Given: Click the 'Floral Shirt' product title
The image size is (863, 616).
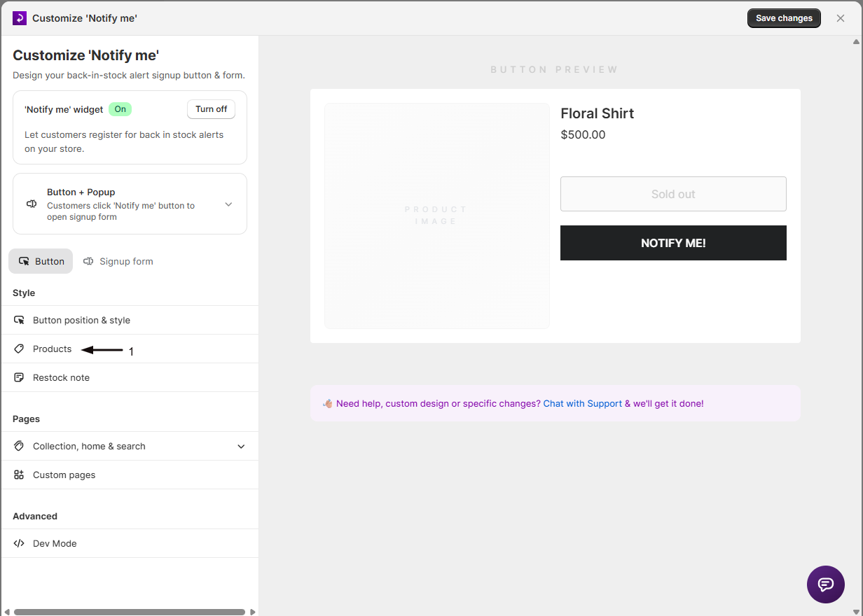Looking at the screenshot, I should click(x=598, y=113).
